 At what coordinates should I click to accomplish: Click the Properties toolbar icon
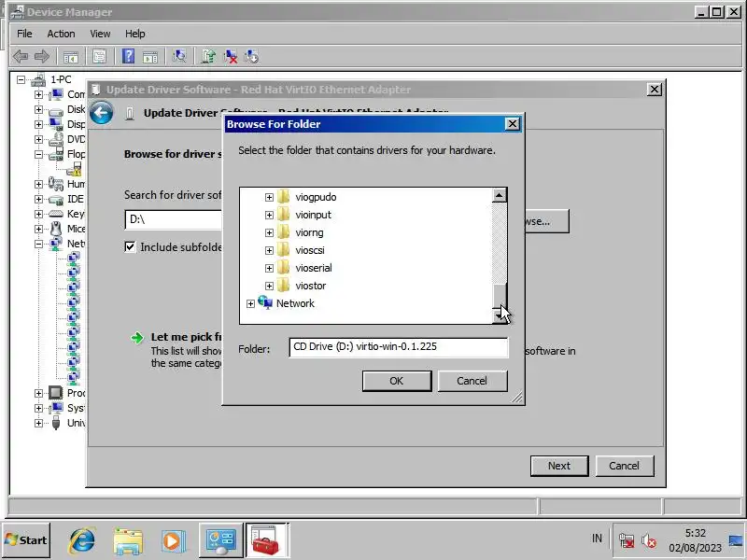point(99,57)
